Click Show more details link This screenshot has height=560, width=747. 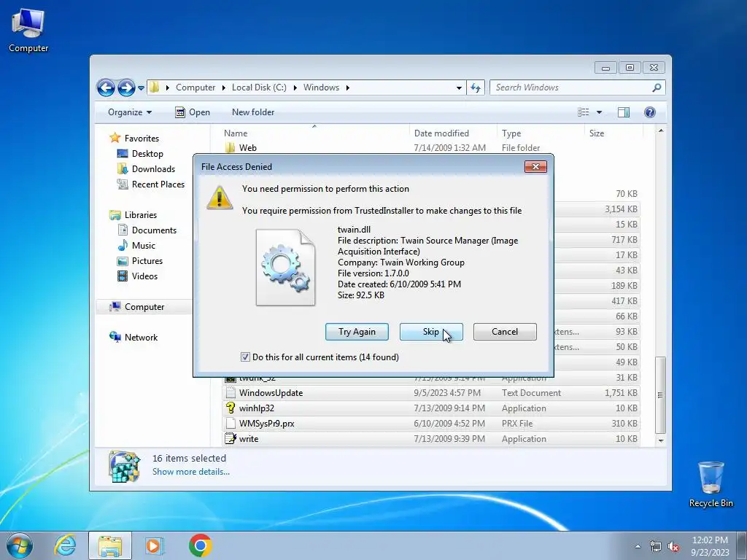(x=191, y=472)
